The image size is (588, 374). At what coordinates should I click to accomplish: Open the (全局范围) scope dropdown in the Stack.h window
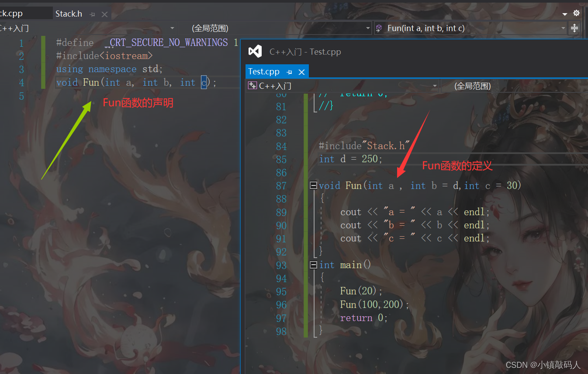(x=368, y=28)
